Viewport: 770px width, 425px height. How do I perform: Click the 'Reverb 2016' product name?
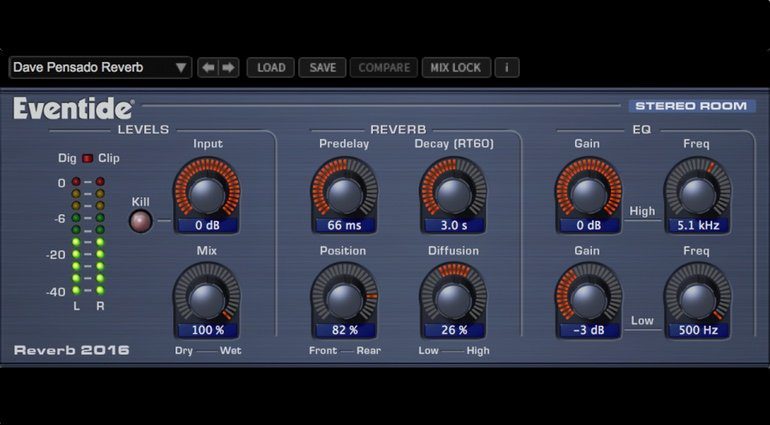coord(72,350)
